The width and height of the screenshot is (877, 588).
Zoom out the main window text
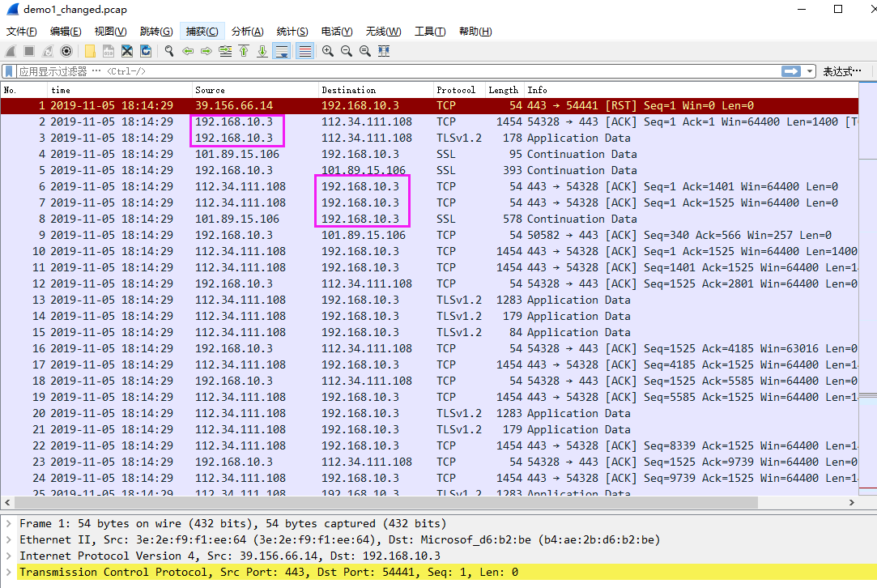coord(347,52)
